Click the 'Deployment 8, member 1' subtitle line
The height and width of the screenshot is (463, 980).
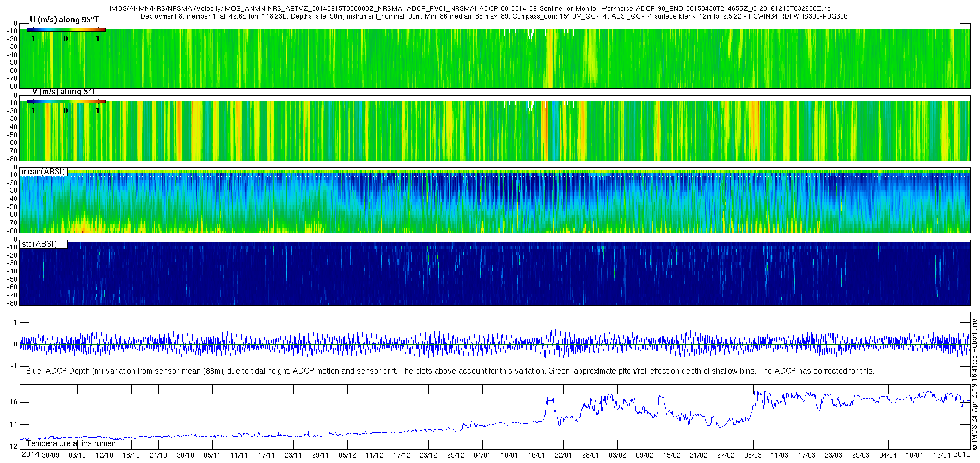coord(494,16)
